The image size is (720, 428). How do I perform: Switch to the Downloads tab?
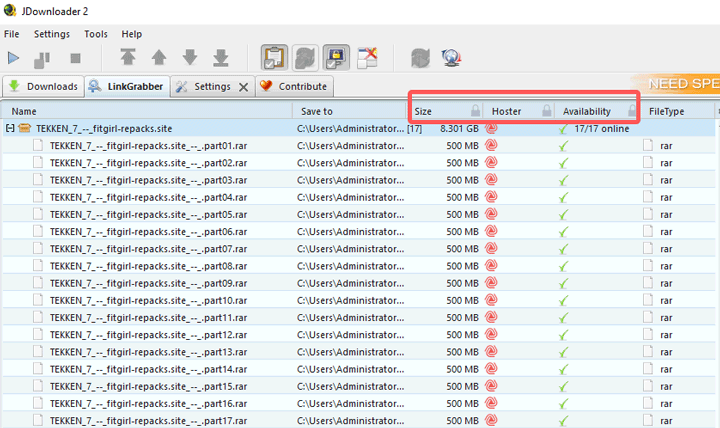click(43, 86)
